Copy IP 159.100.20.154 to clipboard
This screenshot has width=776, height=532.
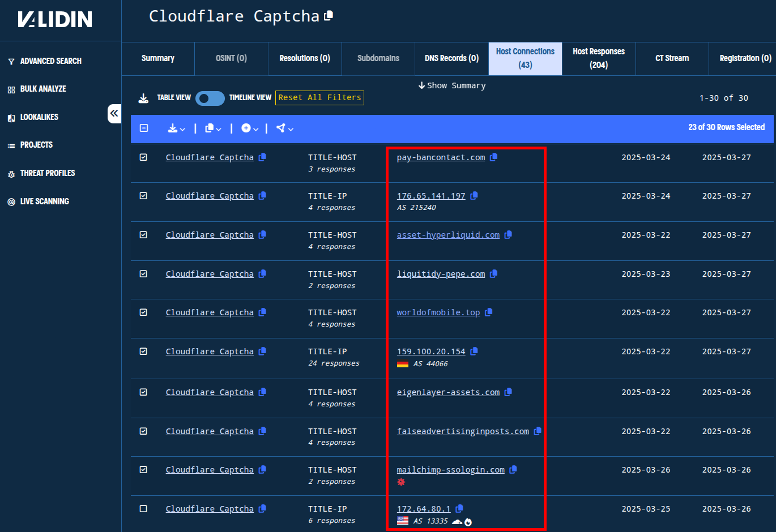pyautogui.click(x=474, y=351)
